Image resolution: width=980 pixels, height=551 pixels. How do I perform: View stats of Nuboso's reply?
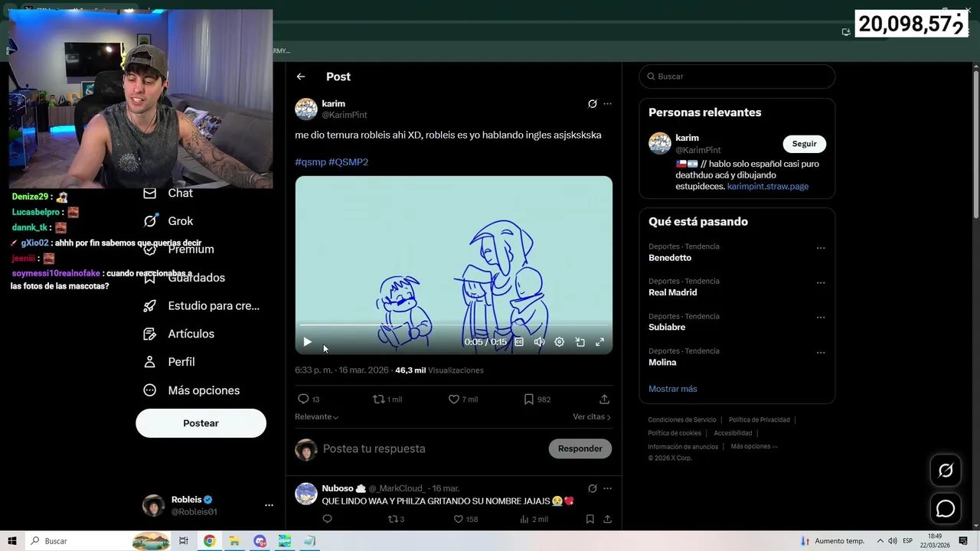coord(534,519)
